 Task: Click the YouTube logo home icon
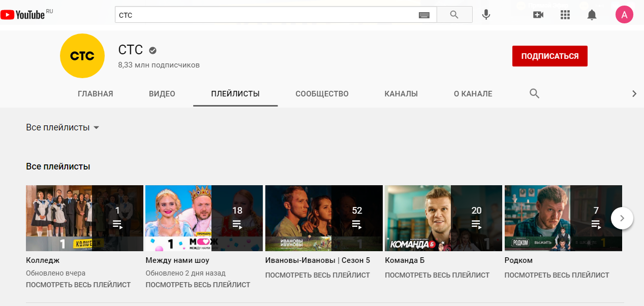[23, 15]
